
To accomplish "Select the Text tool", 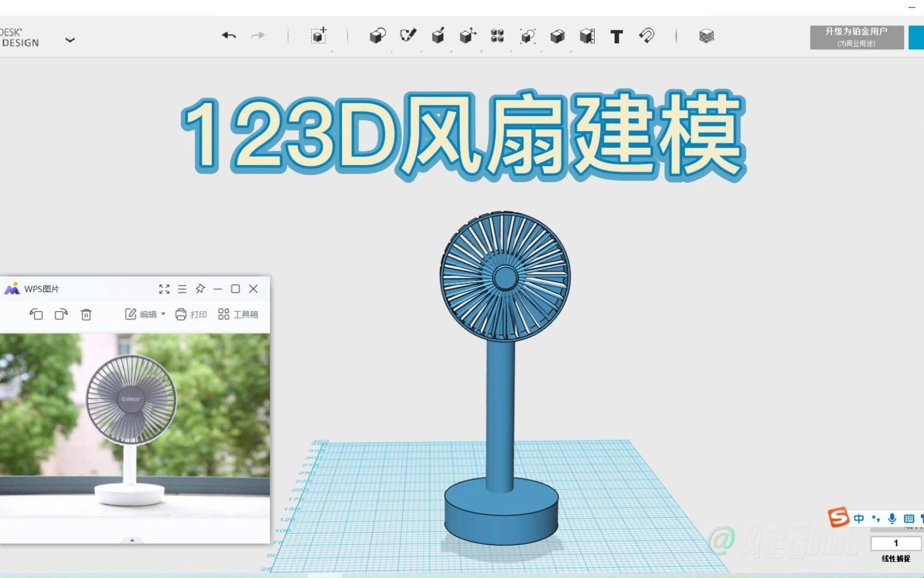I will (x=617, y=35).
